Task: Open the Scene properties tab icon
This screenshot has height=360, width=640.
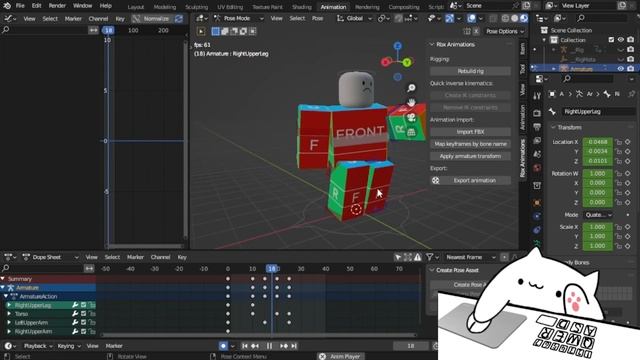Action: [x=537, y=154]
